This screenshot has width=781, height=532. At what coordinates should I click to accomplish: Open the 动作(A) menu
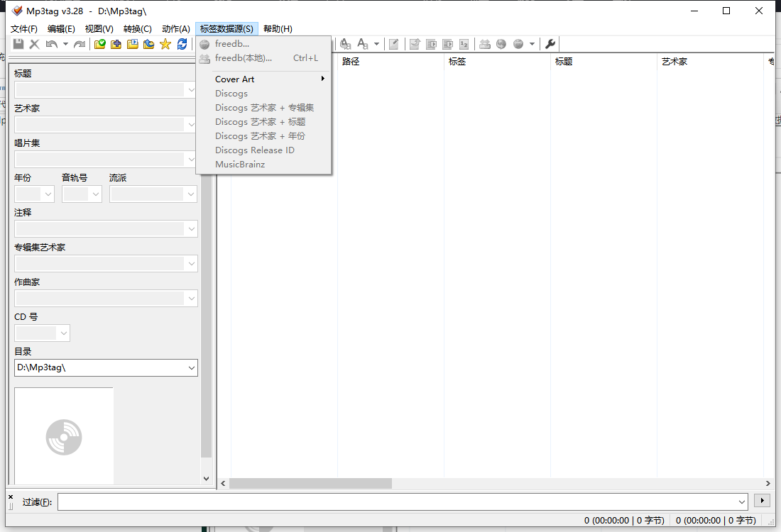(x=176, y=29)
